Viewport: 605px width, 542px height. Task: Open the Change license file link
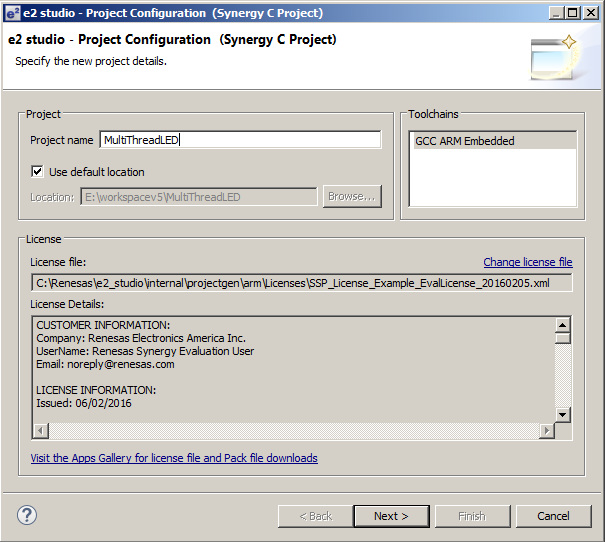[x=527, y=262]
